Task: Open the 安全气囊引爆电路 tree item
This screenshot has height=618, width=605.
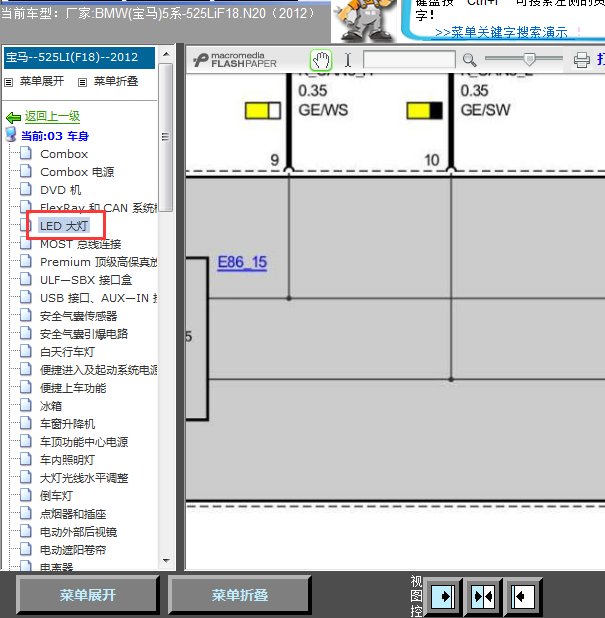Action: (84, 334)
